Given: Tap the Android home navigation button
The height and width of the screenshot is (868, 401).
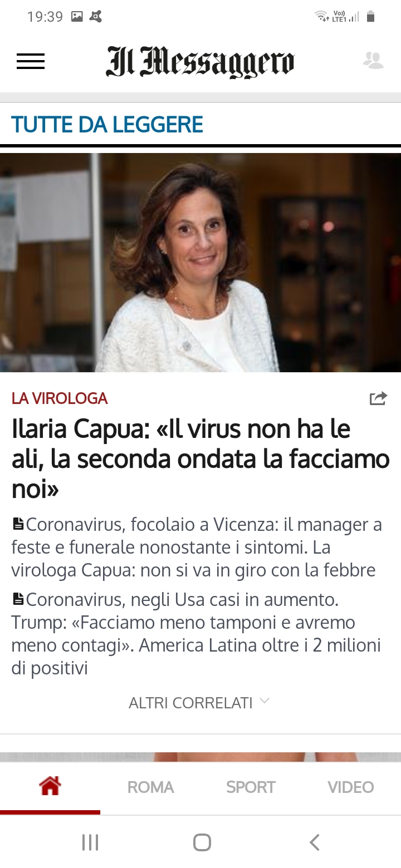Looking at the screenshot, I should click(x=202, y=842).
